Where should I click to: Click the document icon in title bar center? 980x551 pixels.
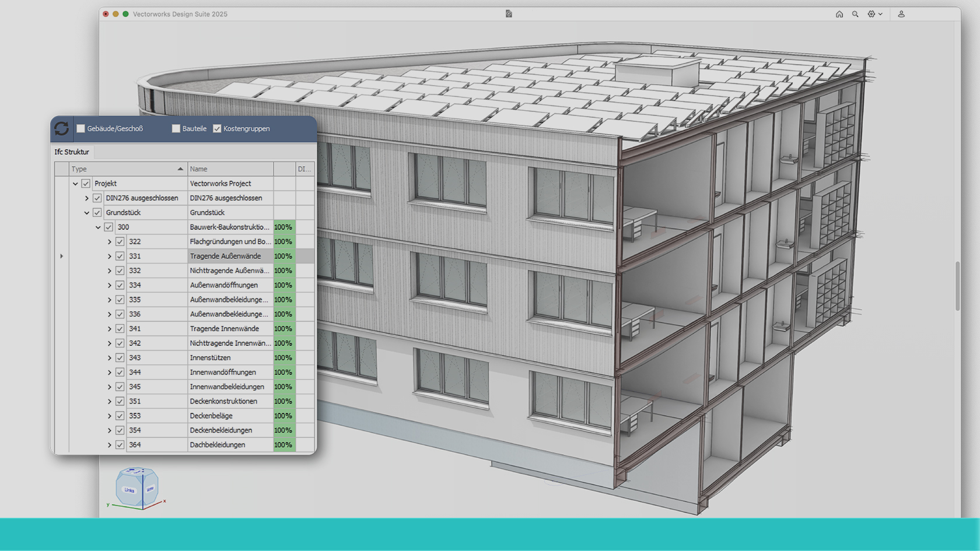coord(509,14)
